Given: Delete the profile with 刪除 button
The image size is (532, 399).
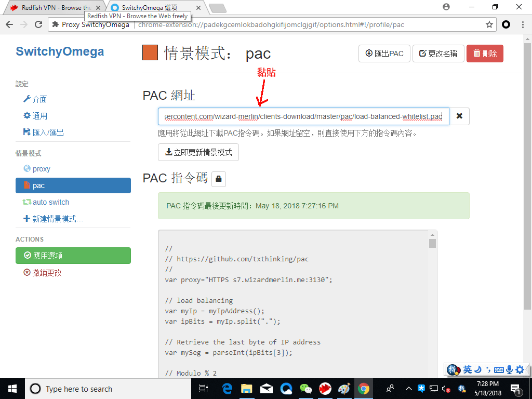Looking at the screenshot, I should pos(485,54).
